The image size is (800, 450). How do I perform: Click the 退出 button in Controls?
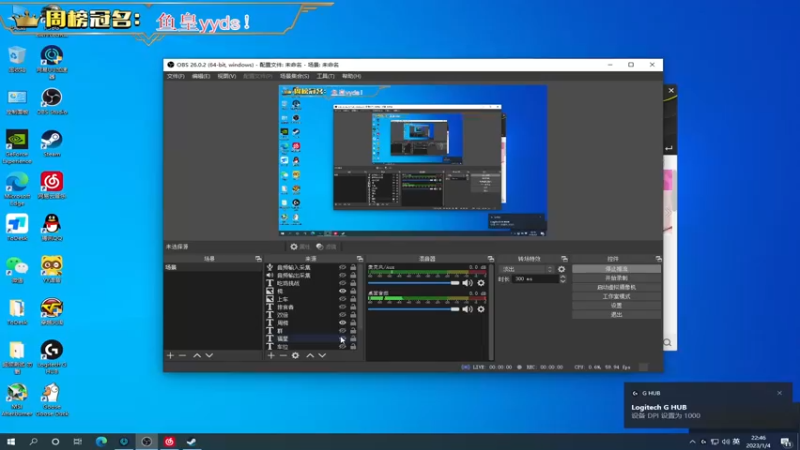(616, 314)
